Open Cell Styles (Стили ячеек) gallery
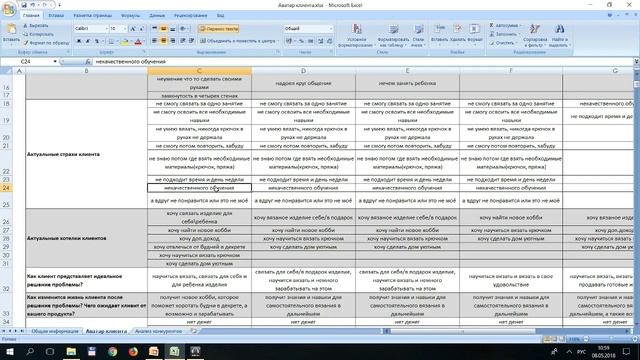Image resolution: width=640 pixels, height=360 pixels. 418,35
